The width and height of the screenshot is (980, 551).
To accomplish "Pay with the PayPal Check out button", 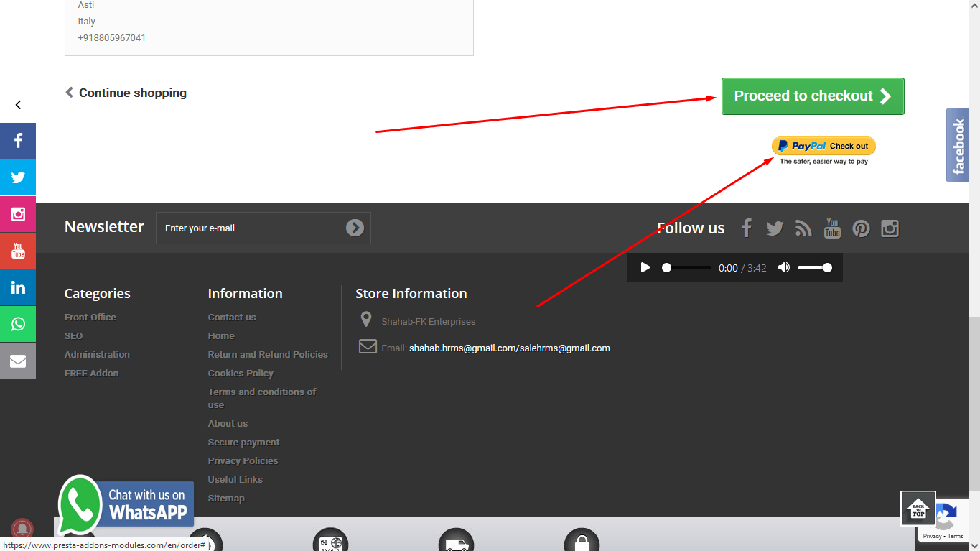I will tap(823, 146).
